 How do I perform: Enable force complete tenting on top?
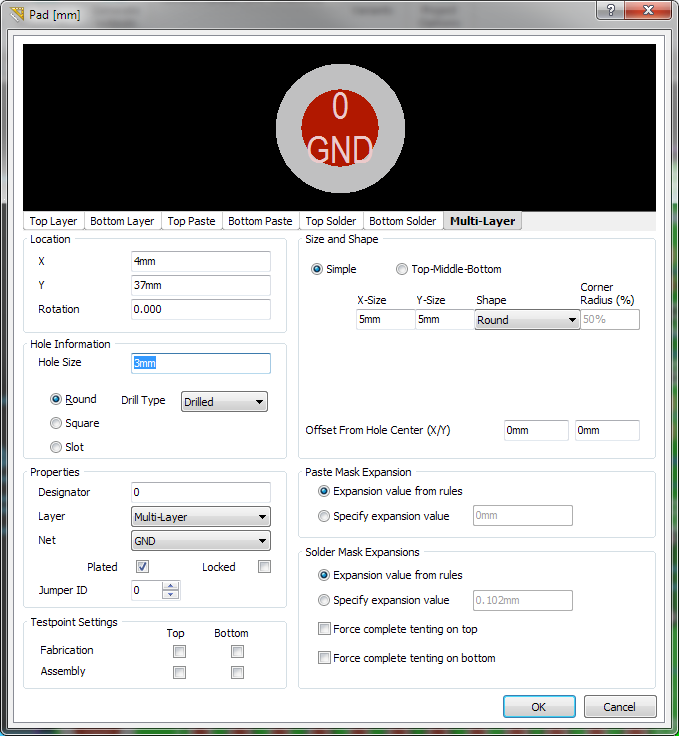coord(324,629)
